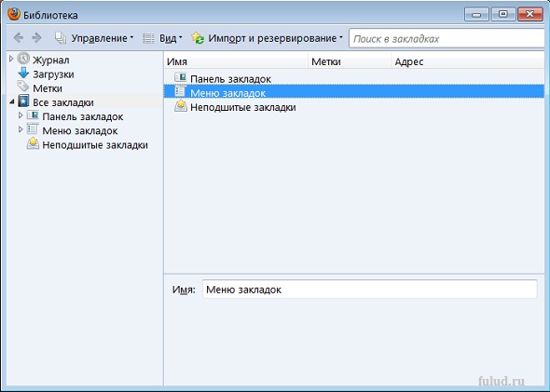Expand the Журнал tree node
550x392 pixels.
point(11,59)
